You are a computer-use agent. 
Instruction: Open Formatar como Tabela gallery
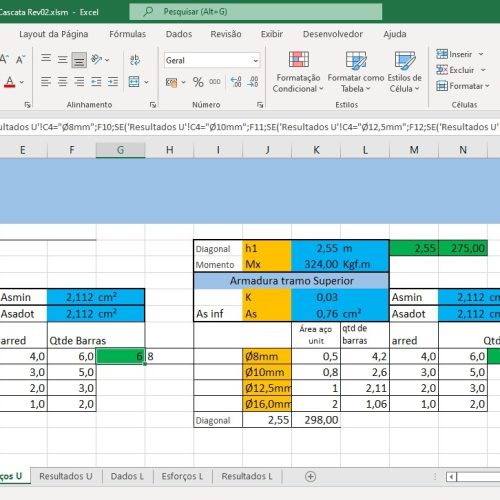click(356, 72)
